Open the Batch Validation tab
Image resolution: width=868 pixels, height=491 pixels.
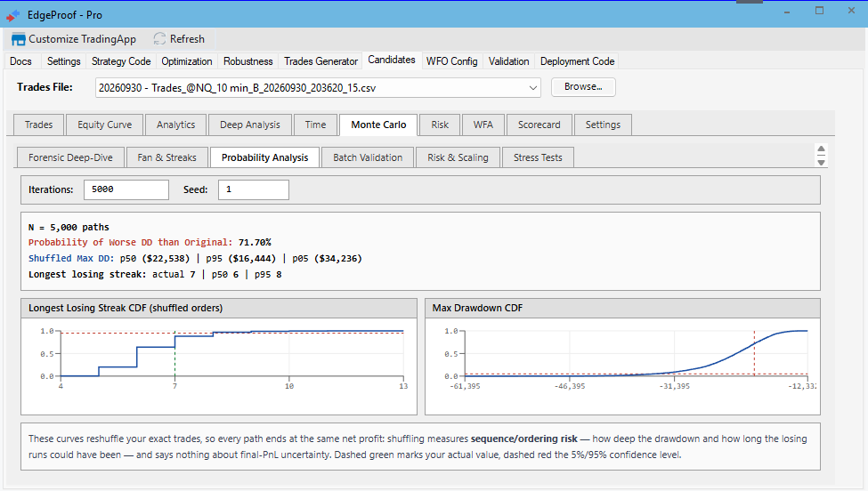pos(368,157)
